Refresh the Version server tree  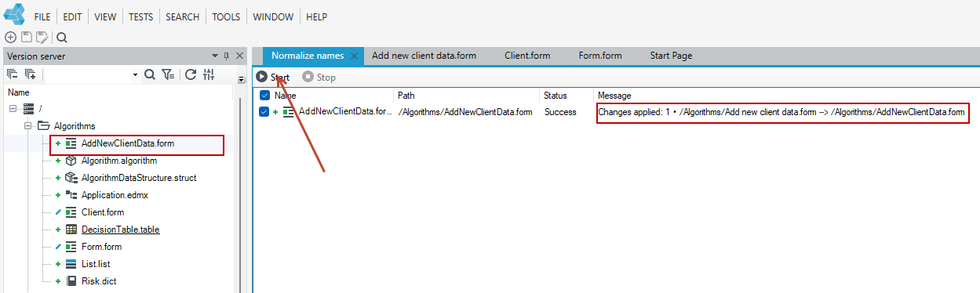(190, 74)
